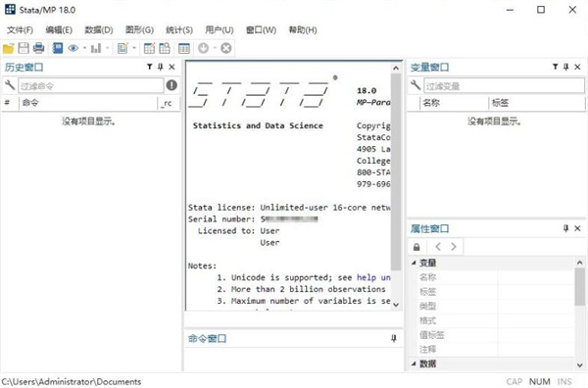Open the Variables Manager icon
Screen dimensions: 588x388
pos(184,48)
